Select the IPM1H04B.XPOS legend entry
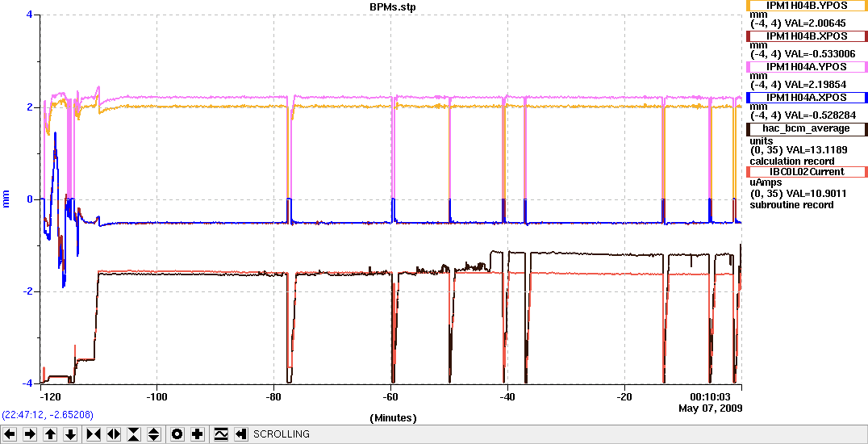This screenshot has width=868, height=444. click(x=806, y=36)
